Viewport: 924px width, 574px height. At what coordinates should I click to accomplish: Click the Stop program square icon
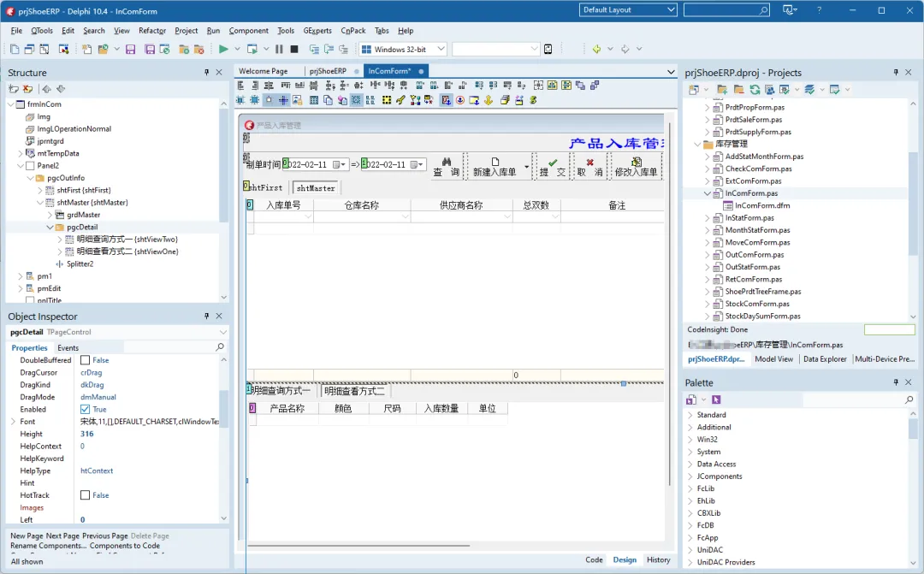pyautogui.click(x=294, y=50)
